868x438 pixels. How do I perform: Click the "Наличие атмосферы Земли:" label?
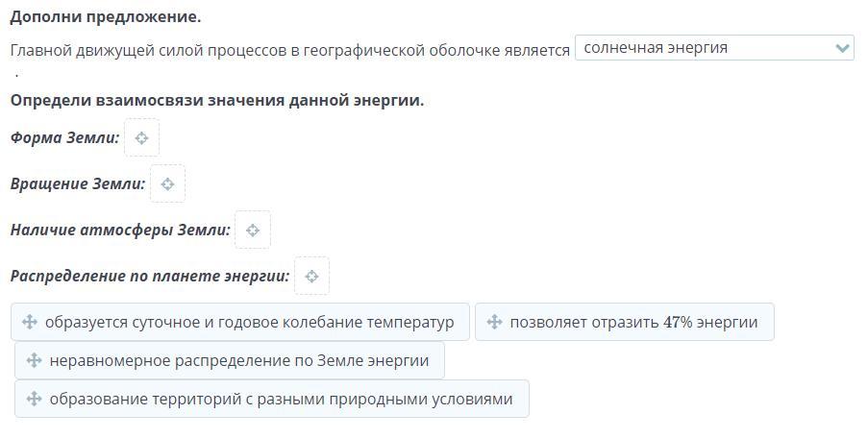point(120,230)
